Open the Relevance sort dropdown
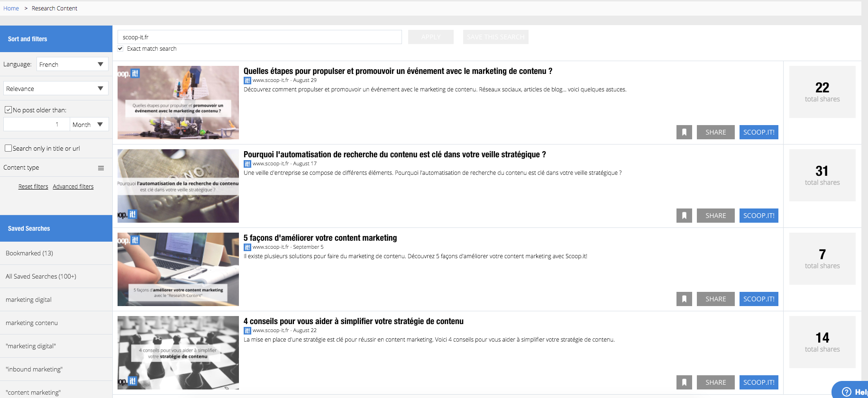Image resolution: width=868 pixels, height=398 pixels. (x=56, y=89)
